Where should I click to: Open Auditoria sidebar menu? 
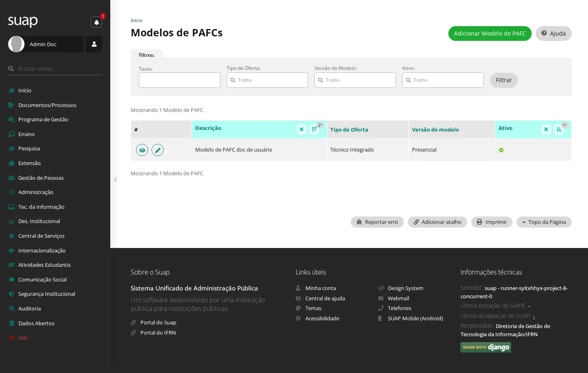tap(55, 309)
